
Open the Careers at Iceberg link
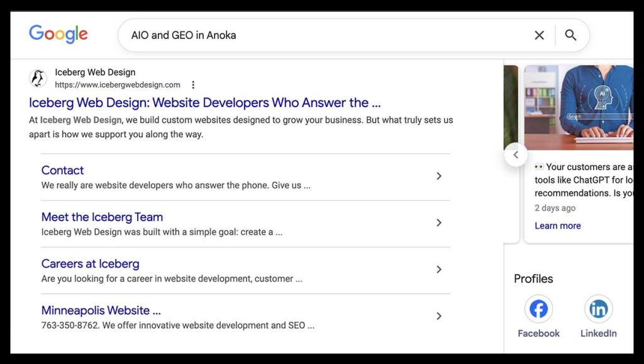(x=91, y=264)
